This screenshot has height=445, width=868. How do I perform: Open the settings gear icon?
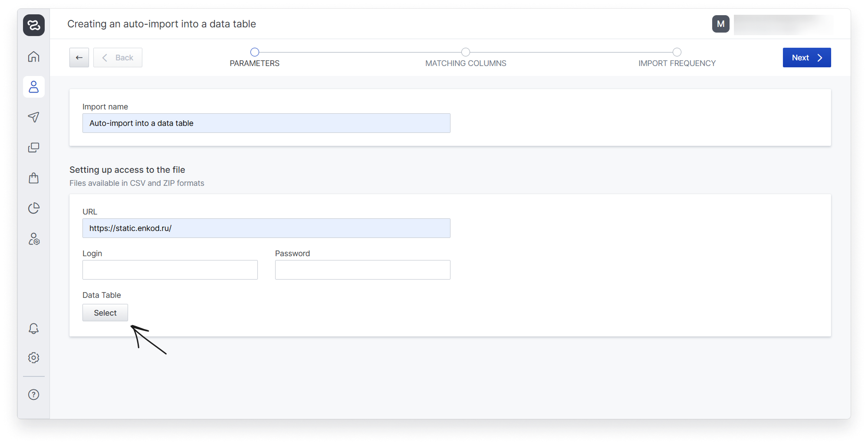[x=34, y=358]
